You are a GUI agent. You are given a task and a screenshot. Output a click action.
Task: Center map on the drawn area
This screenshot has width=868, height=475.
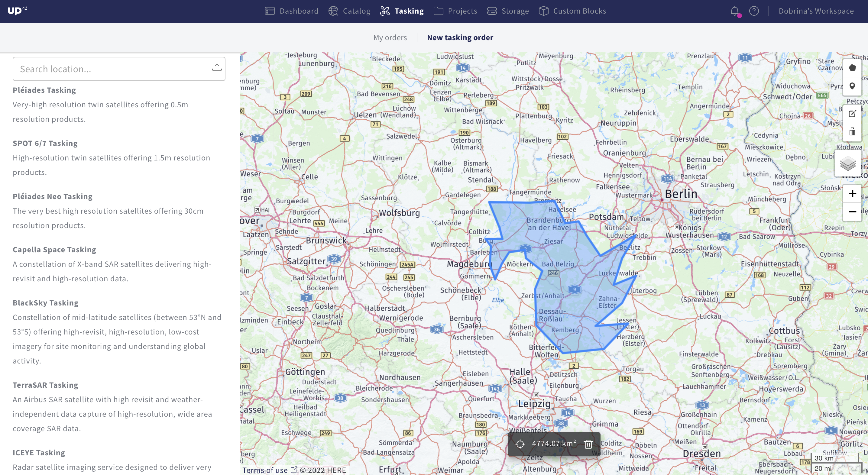pyautogui.click(x=520, y=444)
